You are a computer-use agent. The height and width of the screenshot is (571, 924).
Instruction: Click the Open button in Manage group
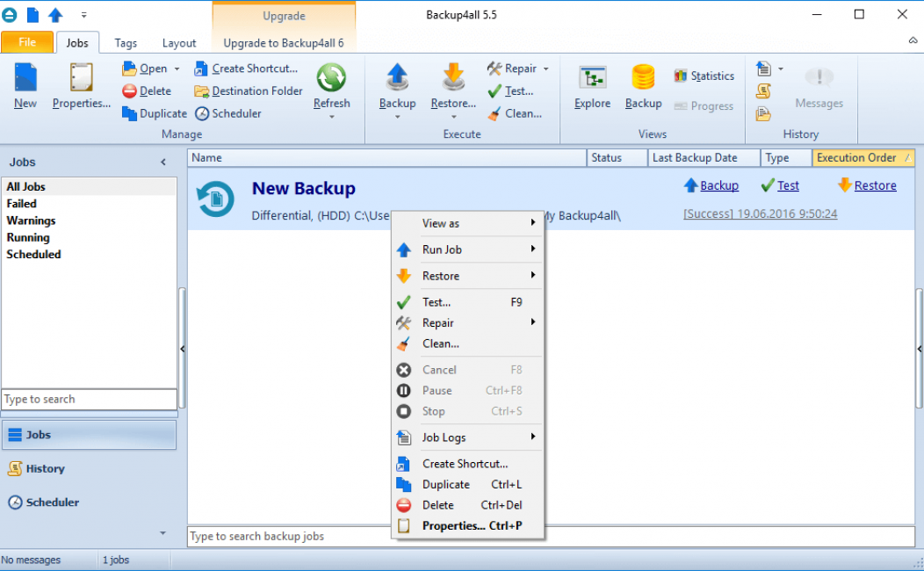point(145,69)
